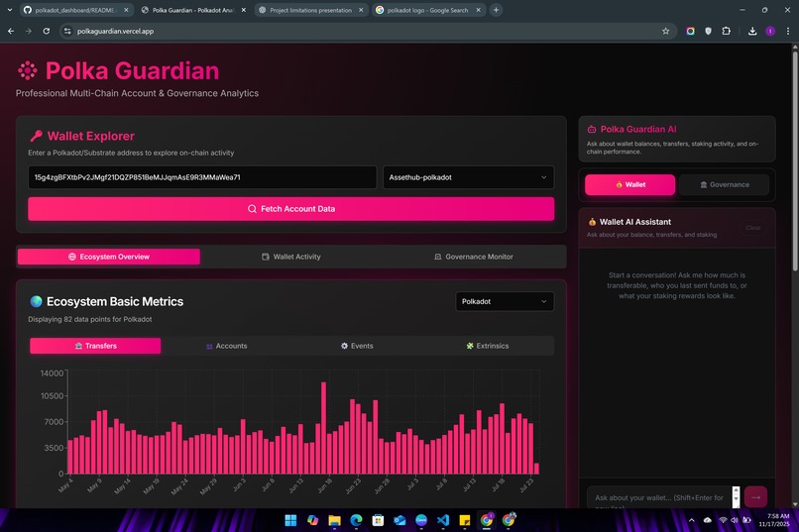Select the Governance AI mode button

(x=724, y=185)
